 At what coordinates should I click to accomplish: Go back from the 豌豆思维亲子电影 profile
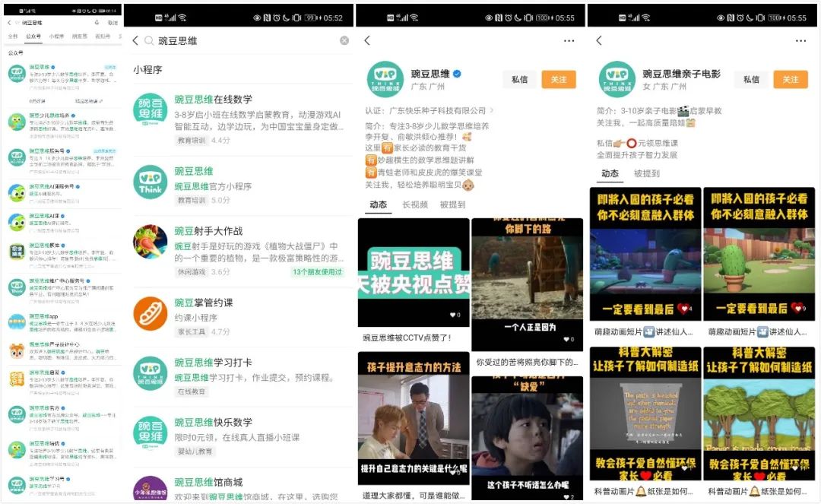(599, 41)
